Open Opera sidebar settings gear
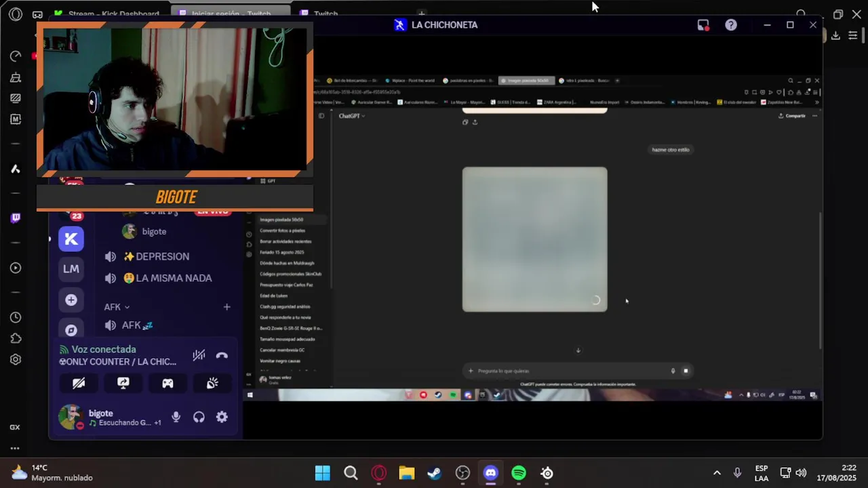This screenshot has width=868, height=488. (x=16, y=359)
